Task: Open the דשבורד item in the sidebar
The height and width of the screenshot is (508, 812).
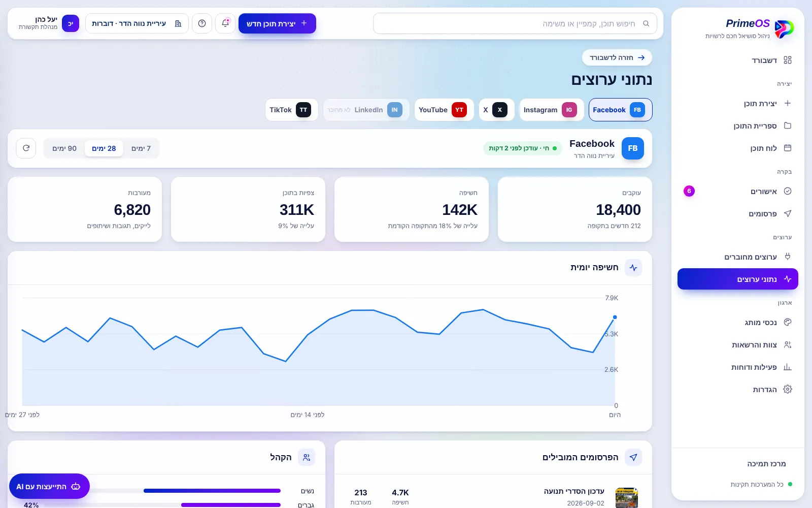Action: pyautogui.click(x=738, y=60)
